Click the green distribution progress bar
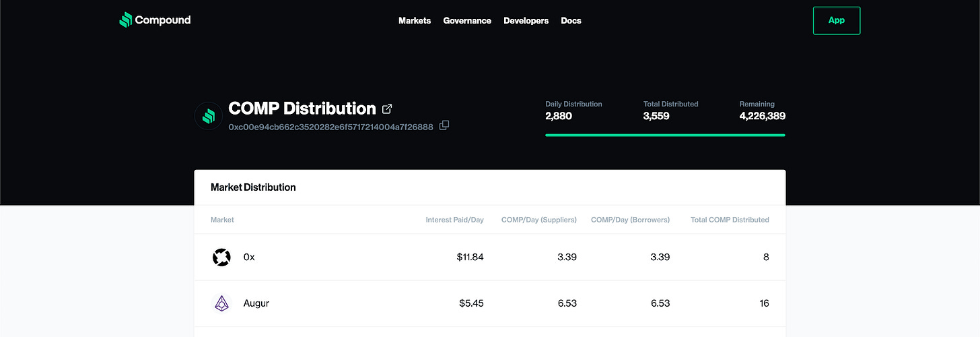Viewport: 980px width, 337px height. point(665,135)
